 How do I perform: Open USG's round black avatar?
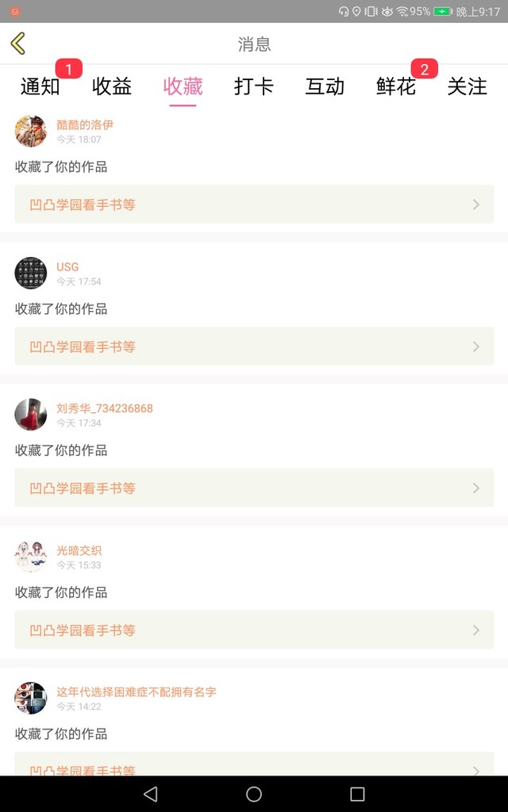click(x=31, y=273)
